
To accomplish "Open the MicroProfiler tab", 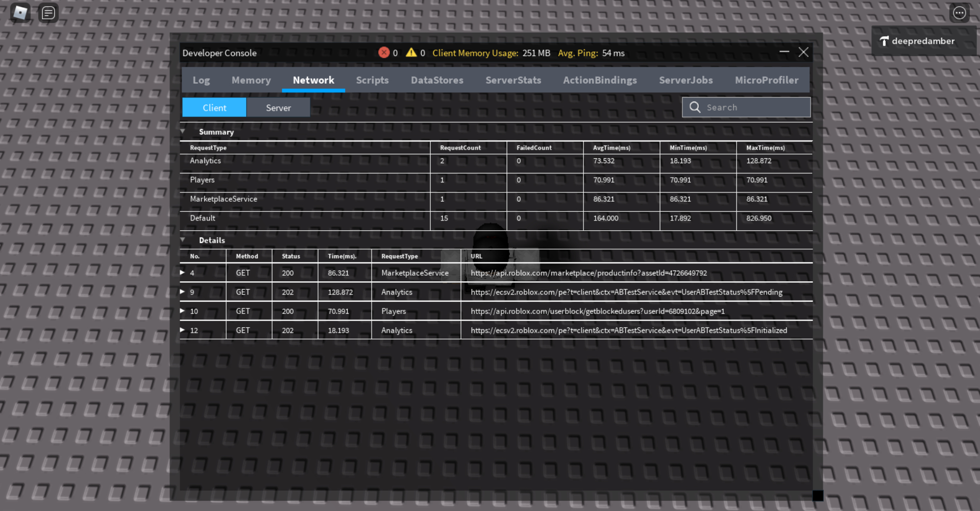I will 767,80.
